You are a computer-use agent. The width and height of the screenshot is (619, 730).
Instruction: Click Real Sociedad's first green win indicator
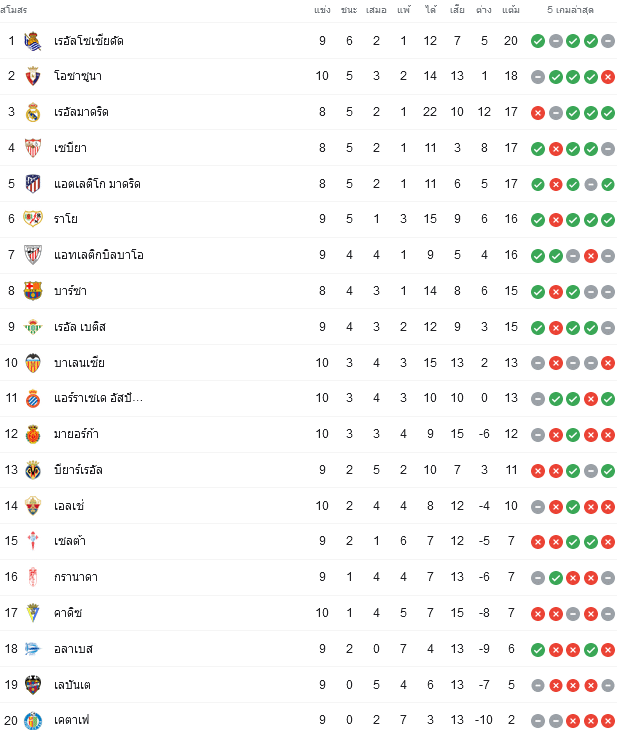coord(538,41)
